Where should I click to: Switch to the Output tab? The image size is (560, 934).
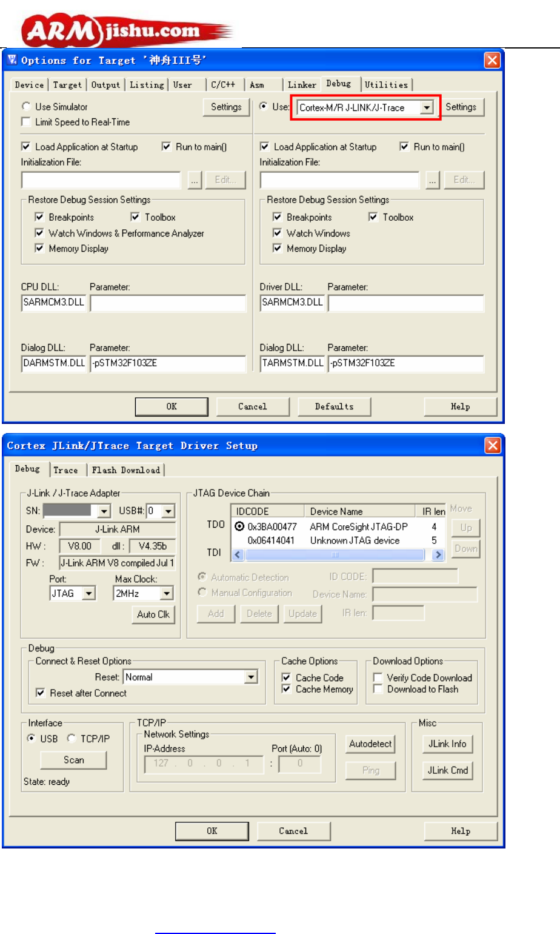point(106,85)
